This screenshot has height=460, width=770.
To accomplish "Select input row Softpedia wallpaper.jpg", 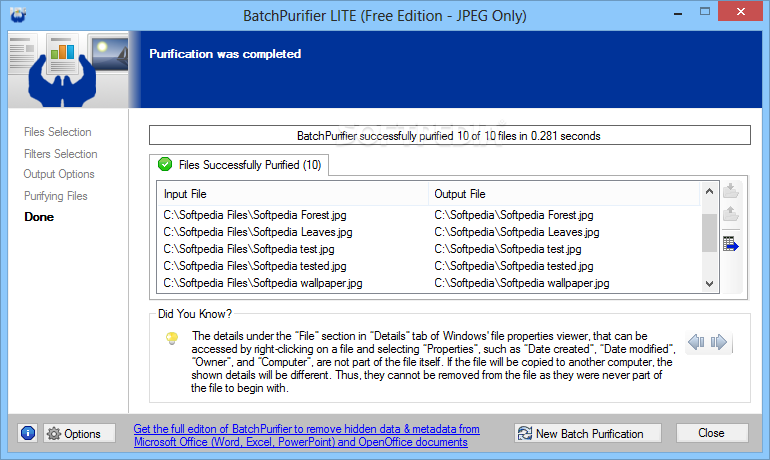I will (x=263, y=283).
